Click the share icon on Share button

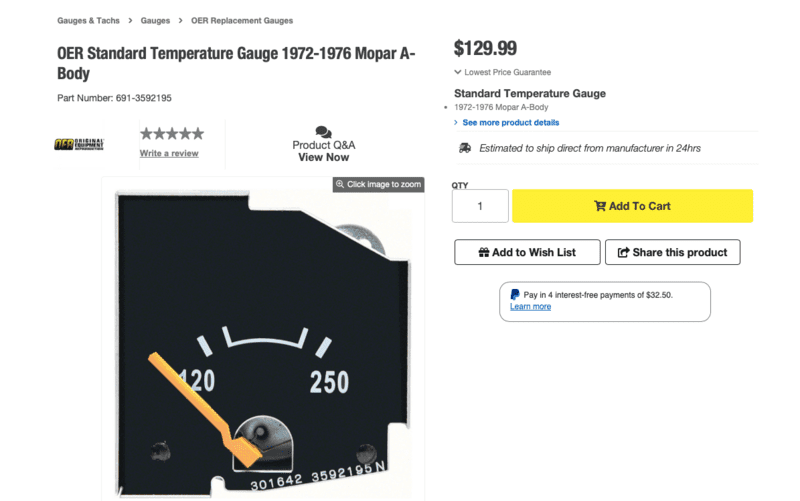click(624, 252)
